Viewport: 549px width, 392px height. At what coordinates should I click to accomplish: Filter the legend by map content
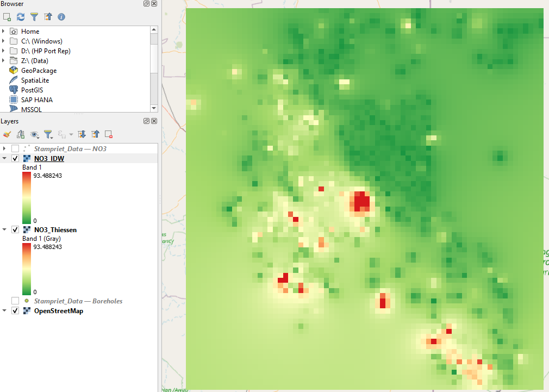[x=48, y=134]
